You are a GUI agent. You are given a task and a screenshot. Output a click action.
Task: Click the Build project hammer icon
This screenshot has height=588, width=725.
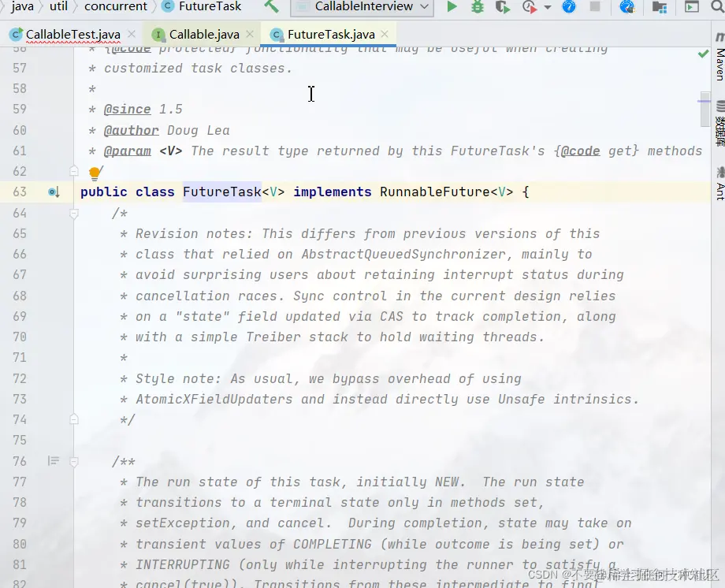tap(271, 6)
